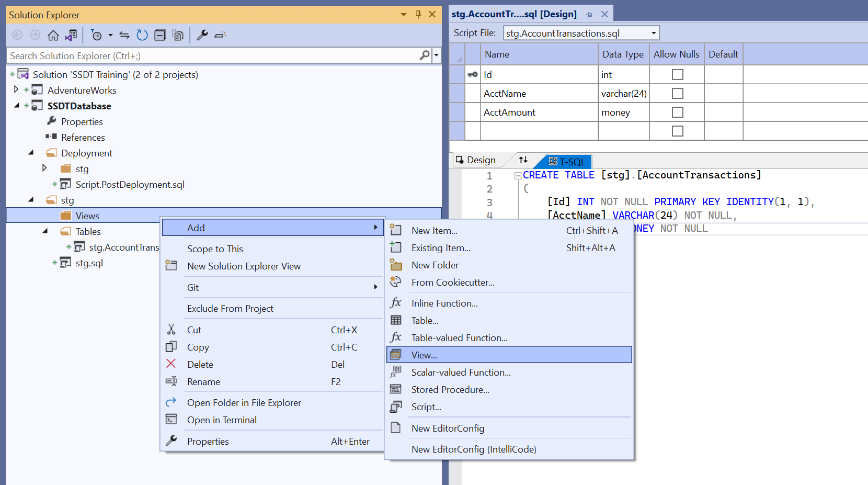Collapse the Deployment folder
This screenshot has height=485, width=868.
pos(31,153)
